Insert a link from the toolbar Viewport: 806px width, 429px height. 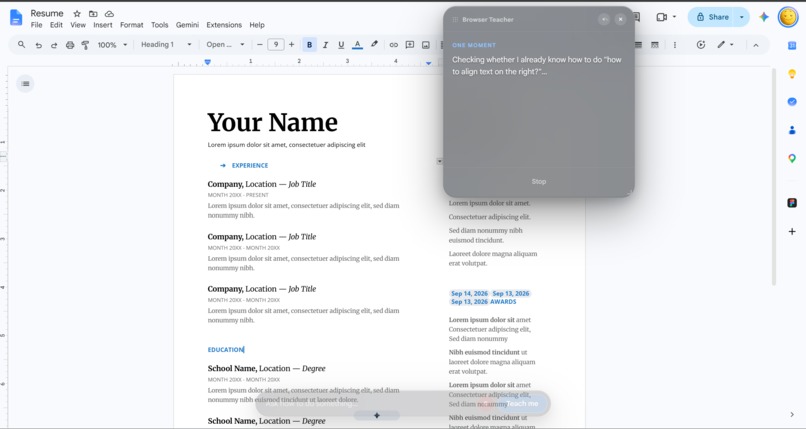393,45
